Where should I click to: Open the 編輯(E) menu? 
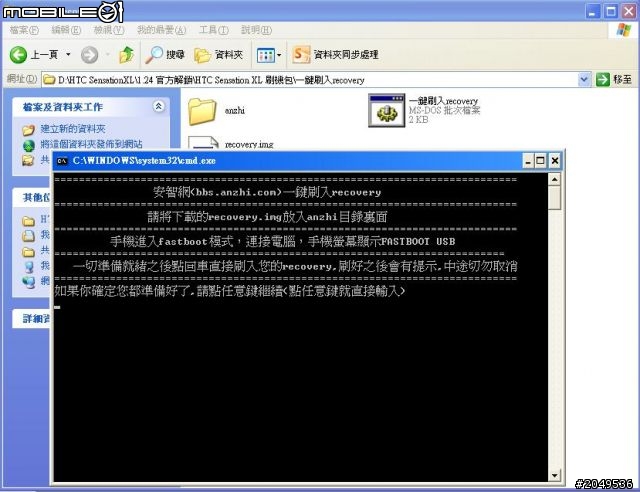(66, 30)
